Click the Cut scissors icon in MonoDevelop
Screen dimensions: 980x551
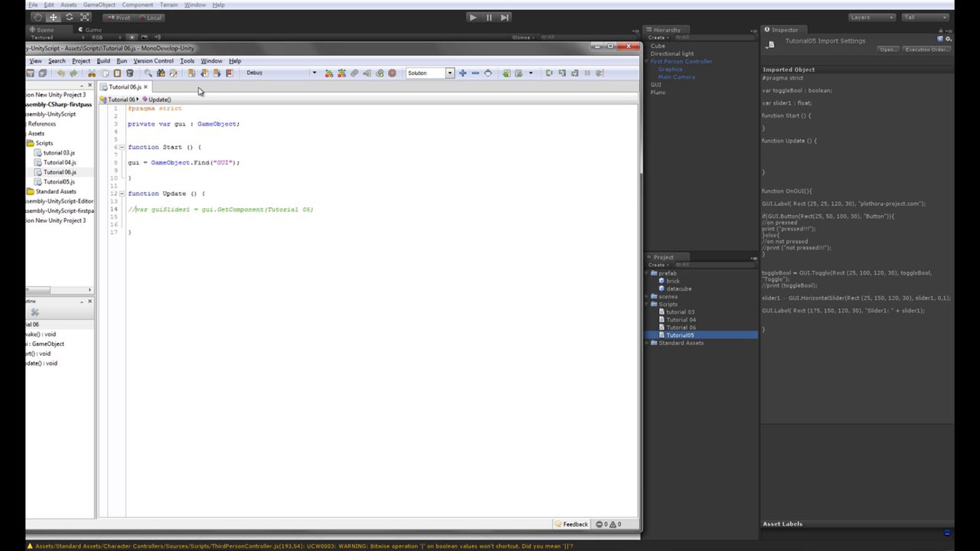(x=92, y=73)
